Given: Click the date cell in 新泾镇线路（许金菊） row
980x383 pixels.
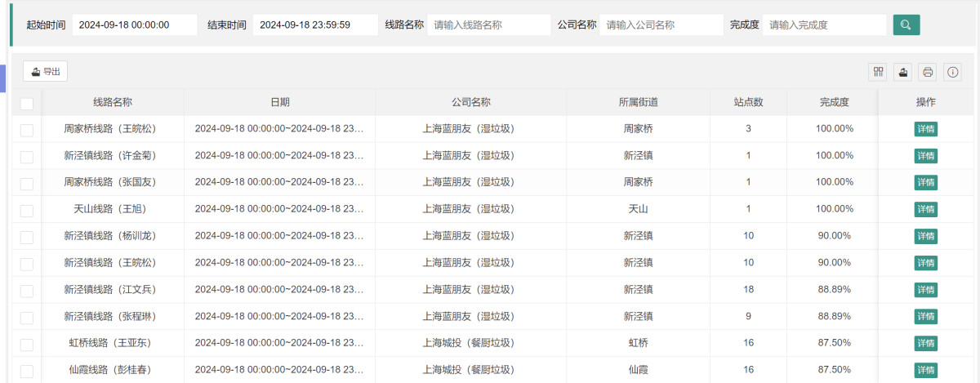Looking at the screenshot, I should tap(280, 156).
